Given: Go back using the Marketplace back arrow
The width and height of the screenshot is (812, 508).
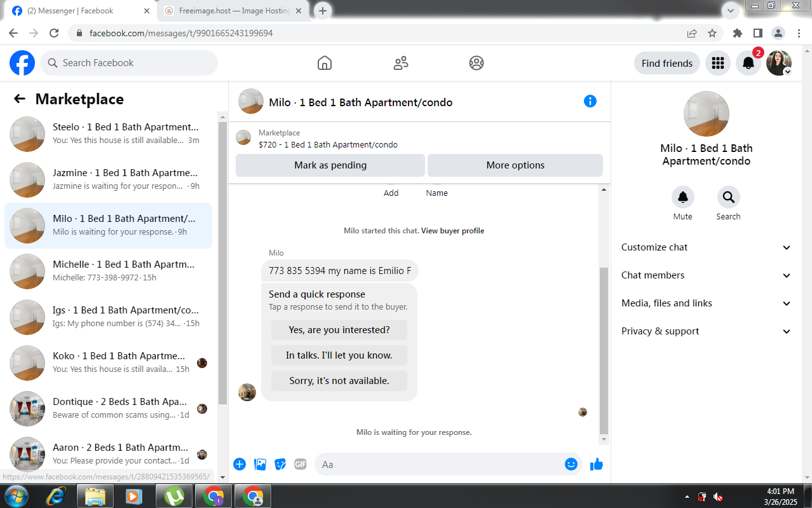Looking at the screenshot, I should point(20,99).
